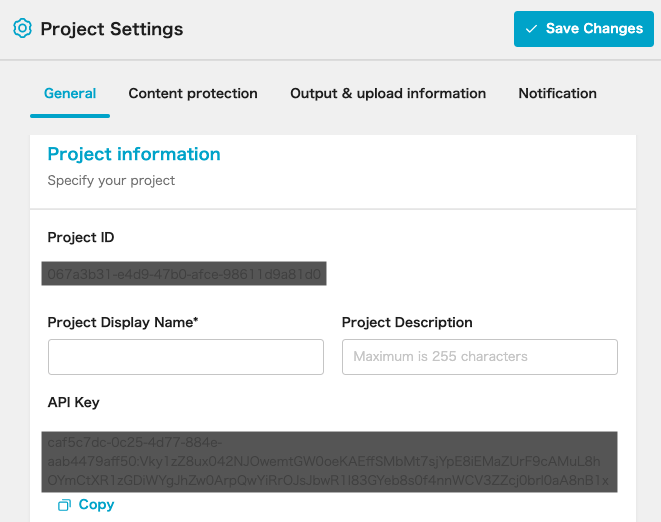Click the API Key label
This screenshot has width=661, height=522.
(73, 403)
